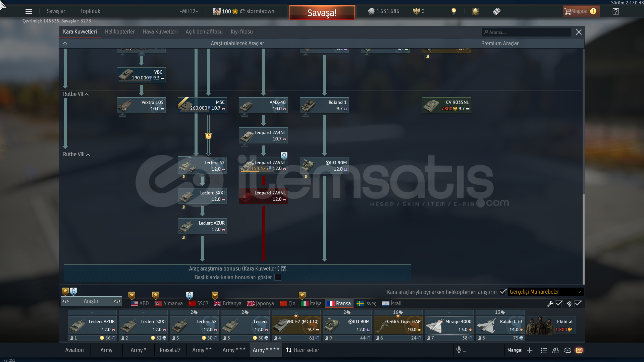The width and height of the screenshot is (644, 362).
Task: Switch to Kara Kuvvetleri tab
Action: [80, 32]
